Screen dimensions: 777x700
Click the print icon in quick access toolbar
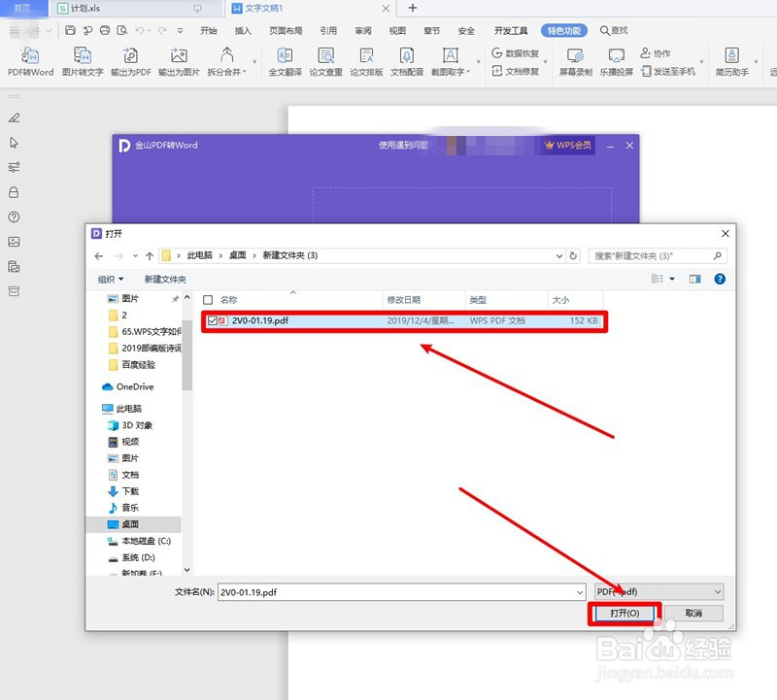[105, 30]
